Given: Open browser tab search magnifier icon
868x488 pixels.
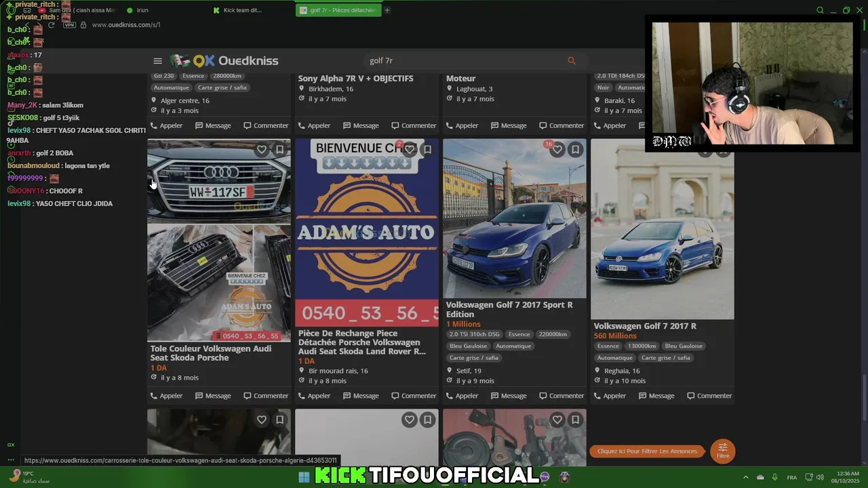Looking at the screenshot, I should (x=820, y=10).
